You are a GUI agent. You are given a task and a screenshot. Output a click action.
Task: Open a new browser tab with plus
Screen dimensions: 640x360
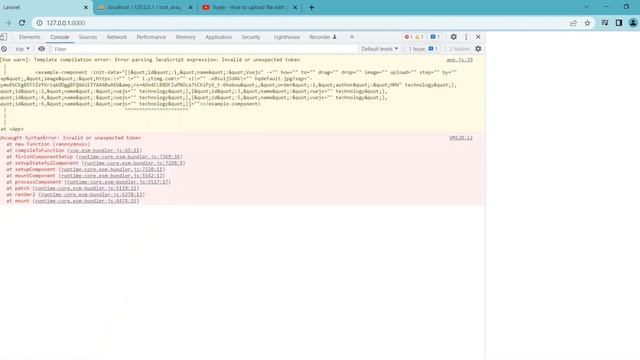point(311,7)
